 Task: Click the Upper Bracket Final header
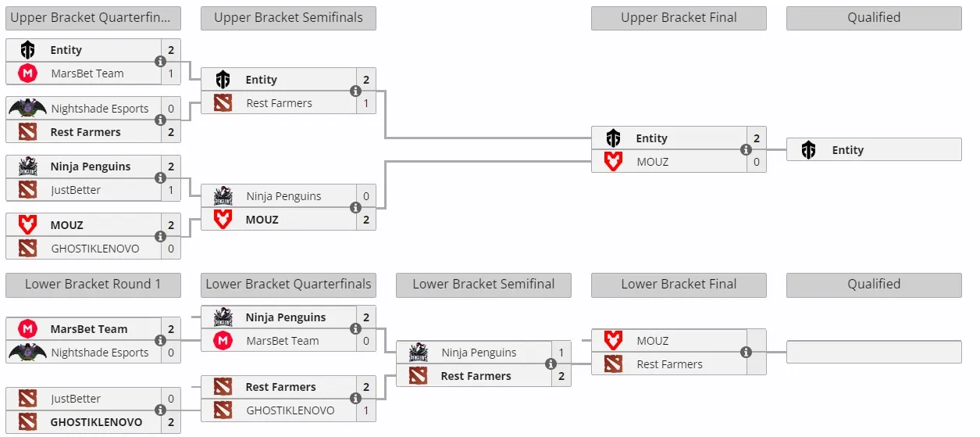tap(679, 18)
